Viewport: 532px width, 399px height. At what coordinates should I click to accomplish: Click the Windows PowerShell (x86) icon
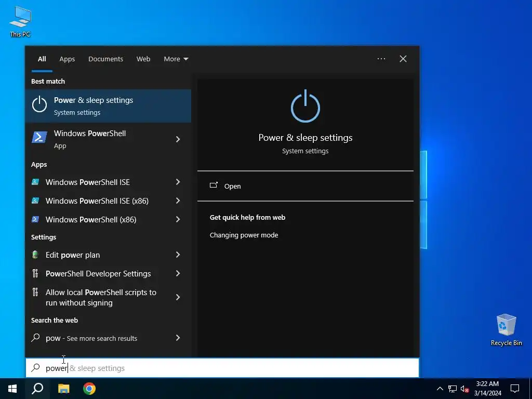pyautogui.click(x=35, y=219)
